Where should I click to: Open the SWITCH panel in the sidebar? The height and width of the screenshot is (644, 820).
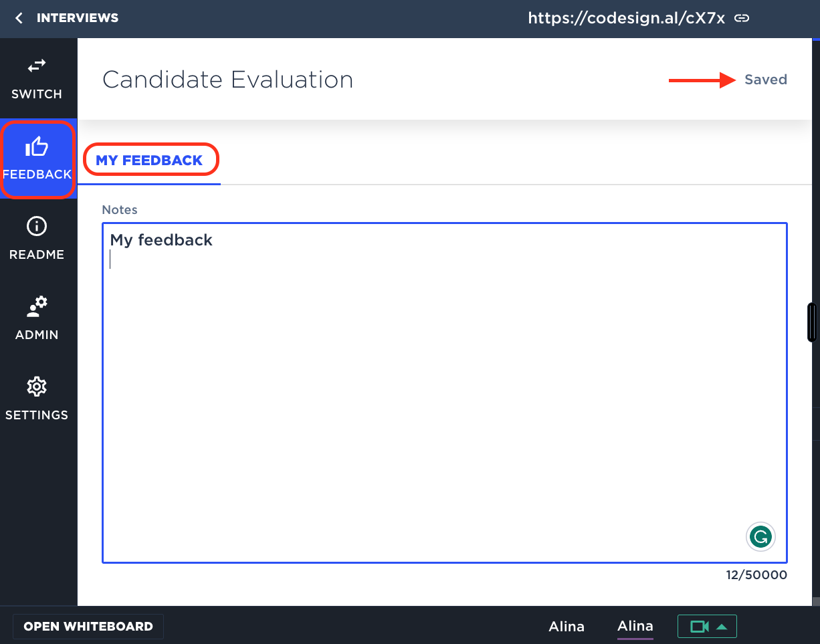(x=37, y=79)
